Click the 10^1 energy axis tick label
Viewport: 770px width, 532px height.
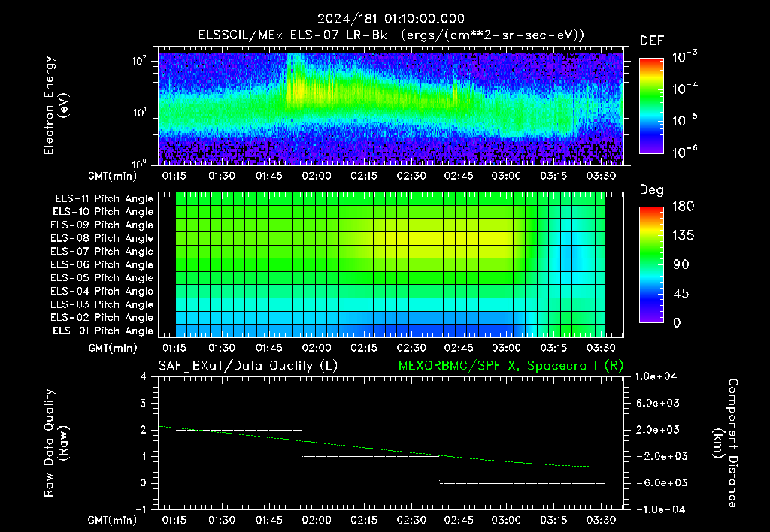(139, 113)
